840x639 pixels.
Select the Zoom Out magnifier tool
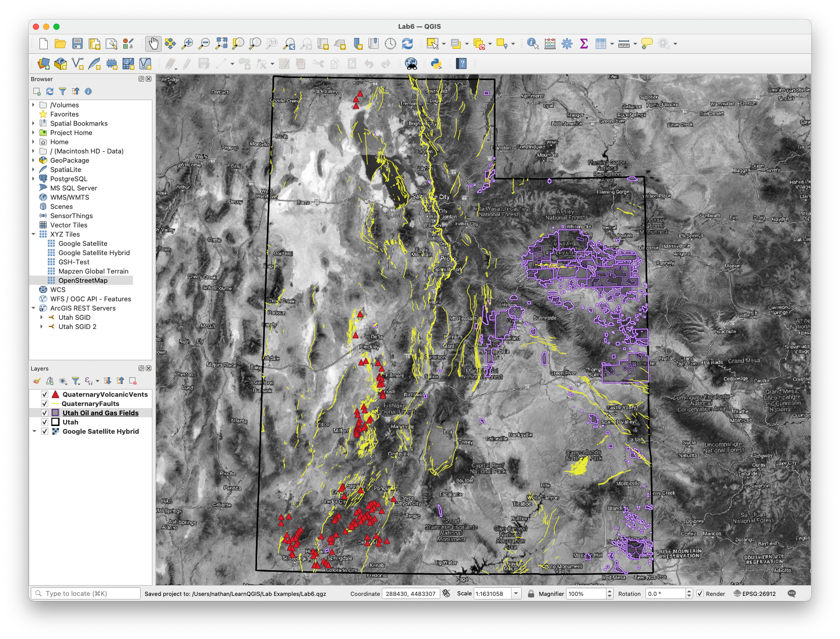coord(204,44)
